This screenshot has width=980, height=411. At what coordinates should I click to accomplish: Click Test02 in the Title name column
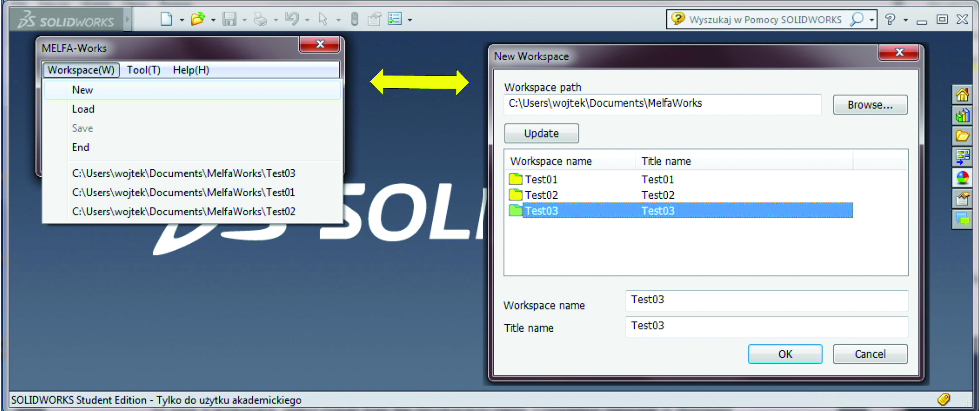click(x=658, y=195)
